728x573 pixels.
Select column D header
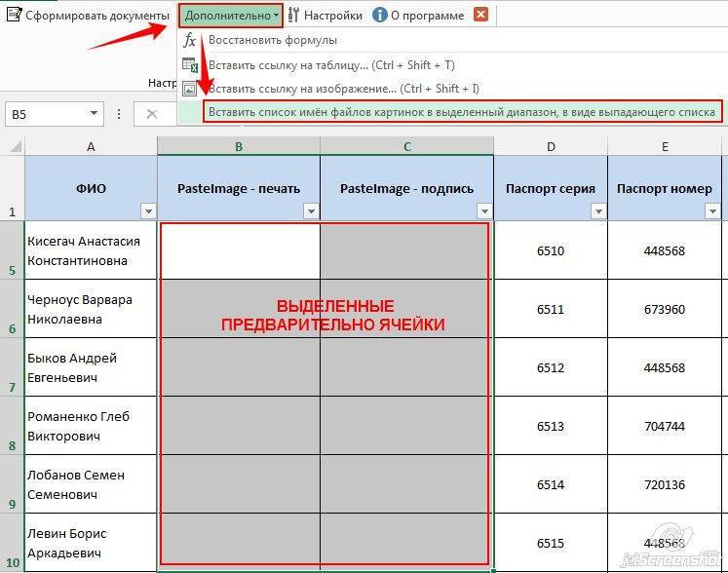click(550, 146)
